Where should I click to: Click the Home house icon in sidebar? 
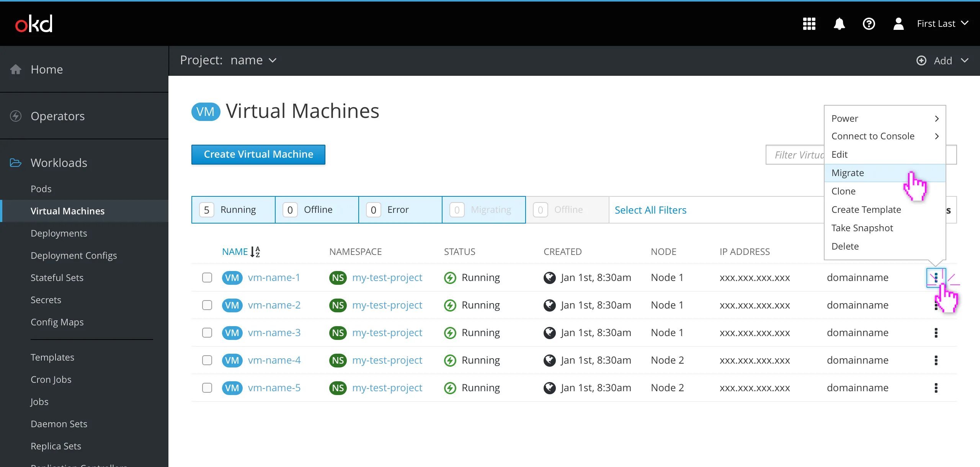coord(16,69)
